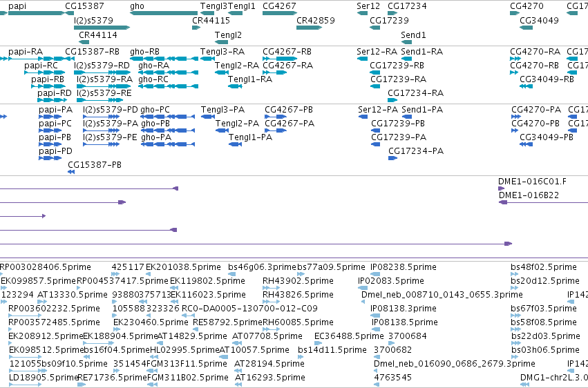Click the gho gene glyph
This screenshot has width=588, height=388.
coord(164,13)
